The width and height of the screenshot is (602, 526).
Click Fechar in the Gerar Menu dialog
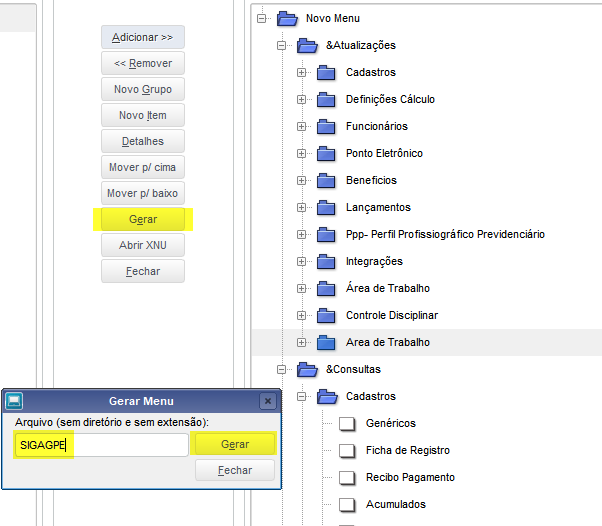pos(235,470)
